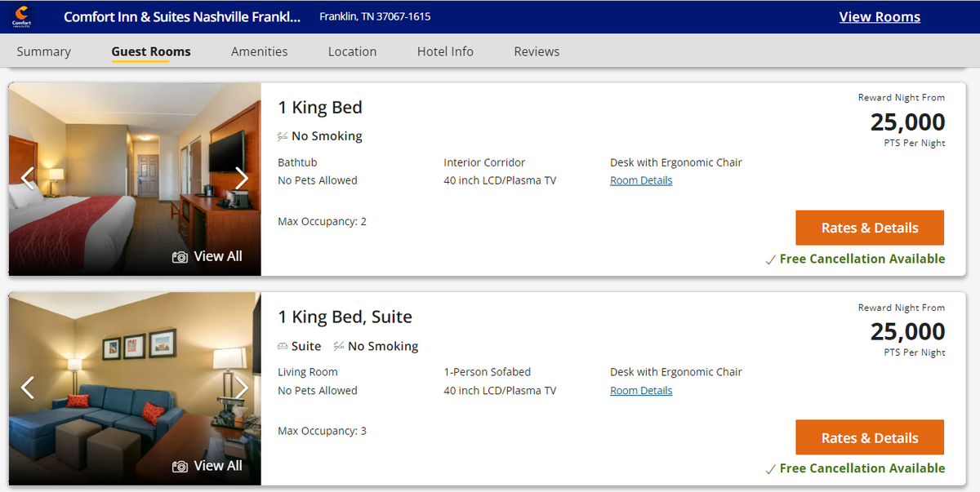
Task: Click Rates & Details for the 1 King Bed room
Action: [869, 228]
